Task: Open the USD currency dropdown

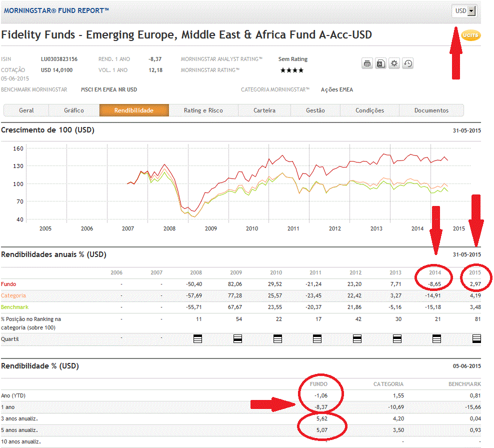Action: coord(464,11)
